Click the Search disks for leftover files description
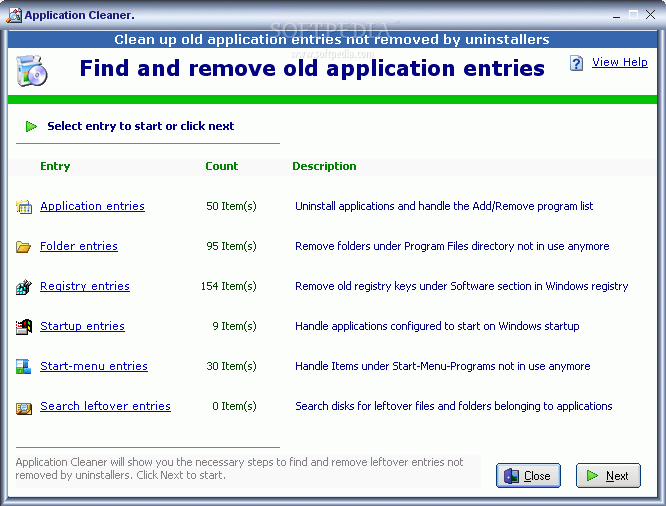Image resolution: width=666 pixels, height=506 pixels. pyautogui.click(x=454, y=406)
